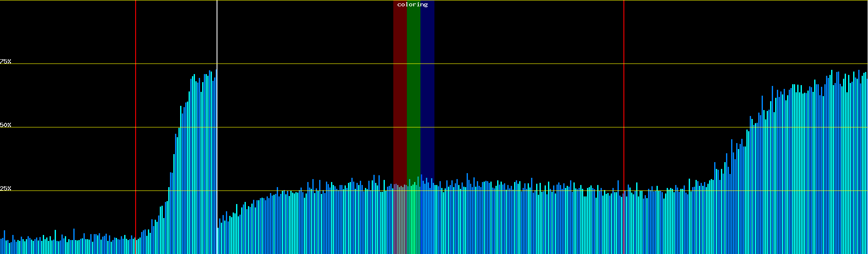Click the blue bars inside blue band
Image resolution: width=868 pixels, height=254 pixels.
(x=427, y=220)
